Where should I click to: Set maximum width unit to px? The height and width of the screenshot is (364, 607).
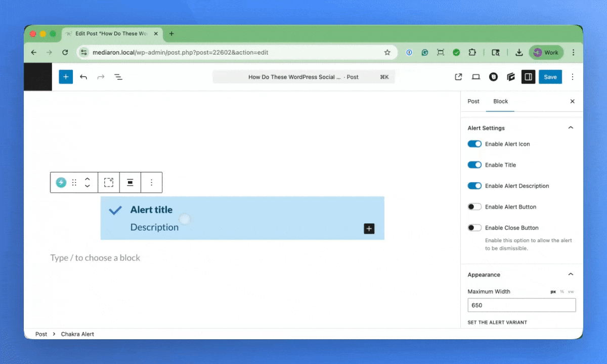[553, 292]
